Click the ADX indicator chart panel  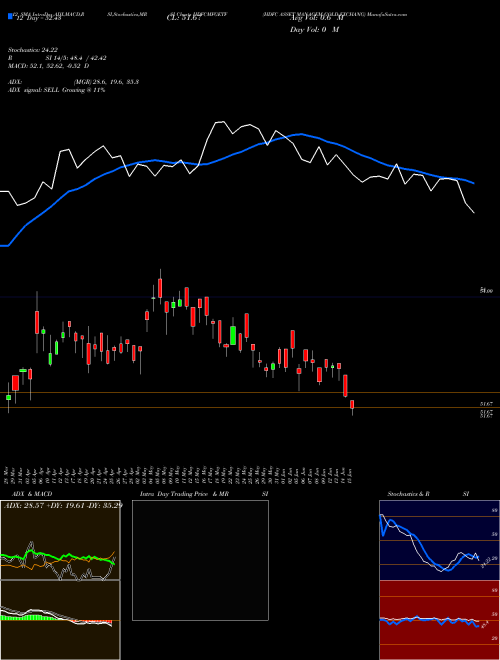[x=60, y=540]
